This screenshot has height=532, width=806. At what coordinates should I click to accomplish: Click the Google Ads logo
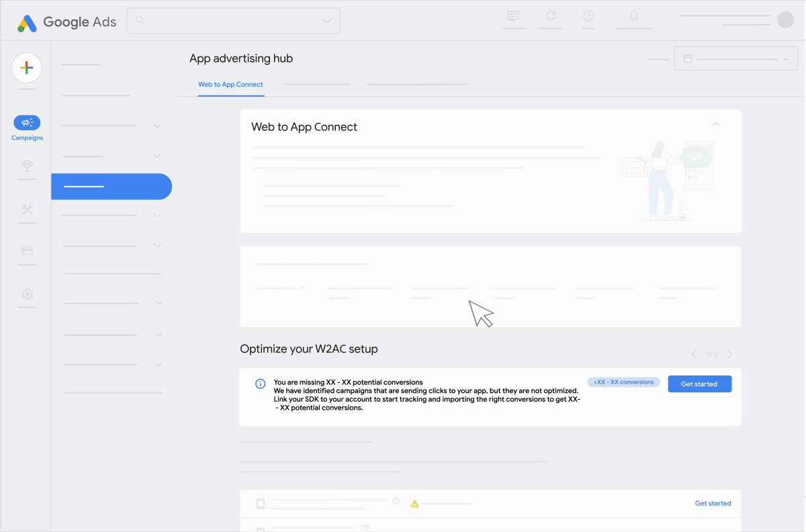pyautogui.click(x=66, y=22)
